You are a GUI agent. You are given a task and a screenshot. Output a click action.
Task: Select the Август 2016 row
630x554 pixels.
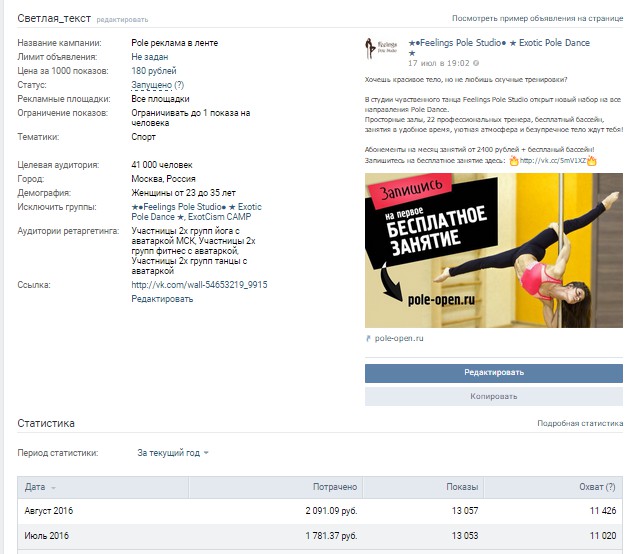tap(320, 511)
